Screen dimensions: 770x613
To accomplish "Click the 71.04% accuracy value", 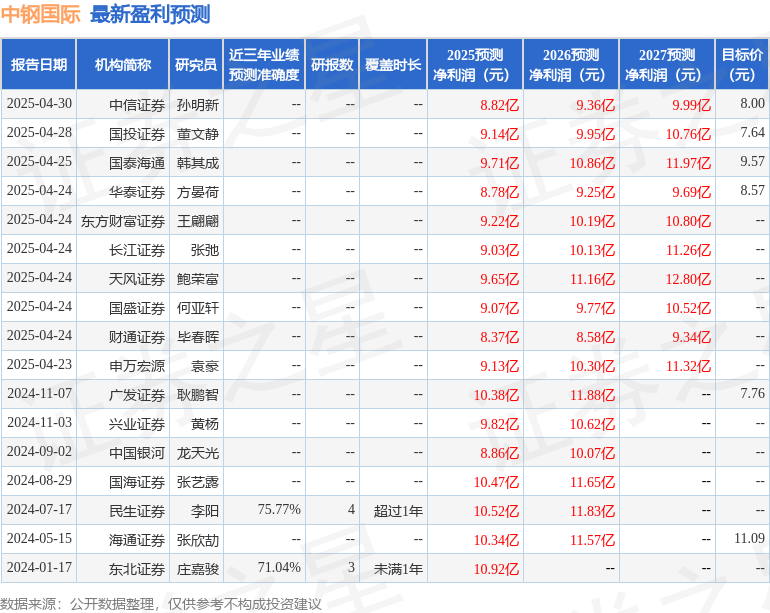I will (279, 567).
